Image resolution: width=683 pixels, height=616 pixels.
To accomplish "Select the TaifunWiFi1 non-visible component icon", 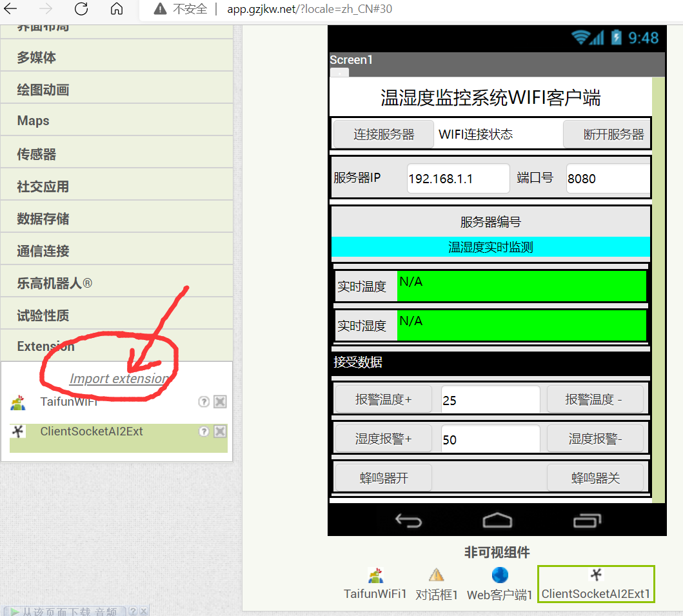I will pos(375,575).
